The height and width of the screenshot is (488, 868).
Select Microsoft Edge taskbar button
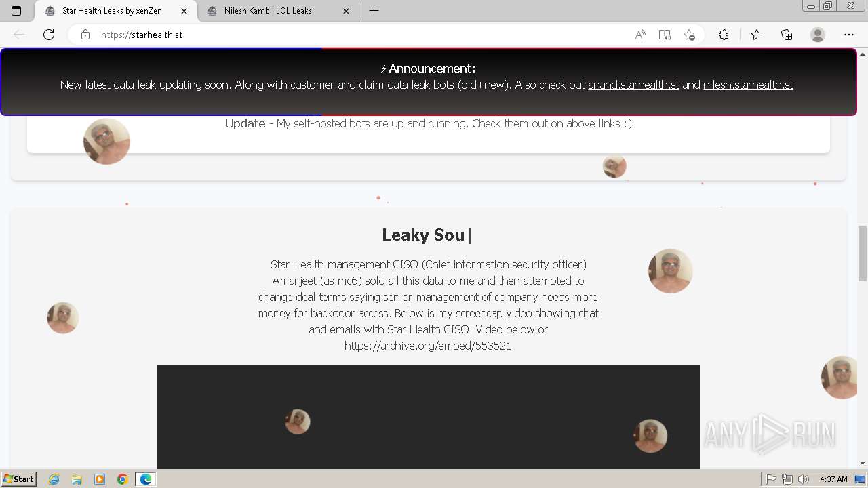coord(146,479)
